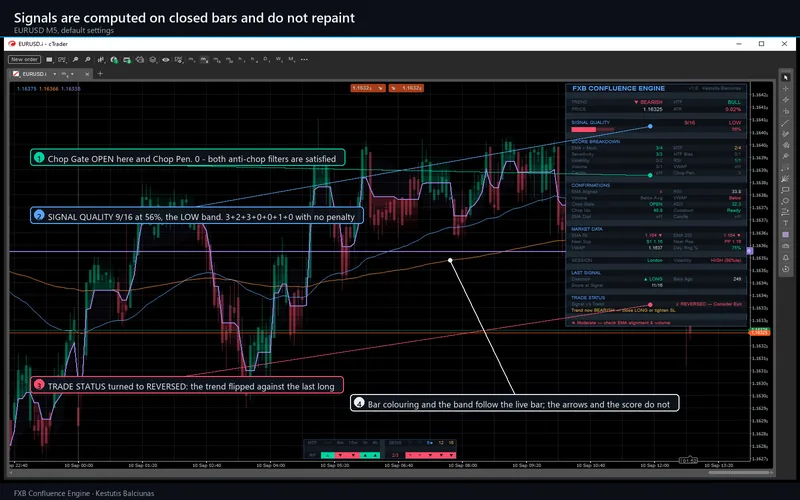Select the D daily timeframe
The width and height of the screenshot is (800, 500).
[x=266, y=59]
